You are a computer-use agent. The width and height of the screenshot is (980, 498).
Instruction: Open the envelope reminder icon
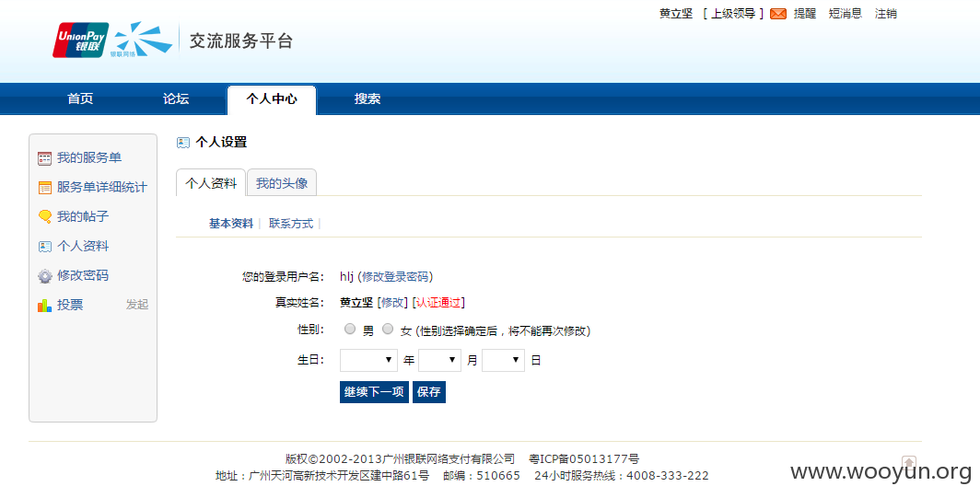[x=778, y=14]
